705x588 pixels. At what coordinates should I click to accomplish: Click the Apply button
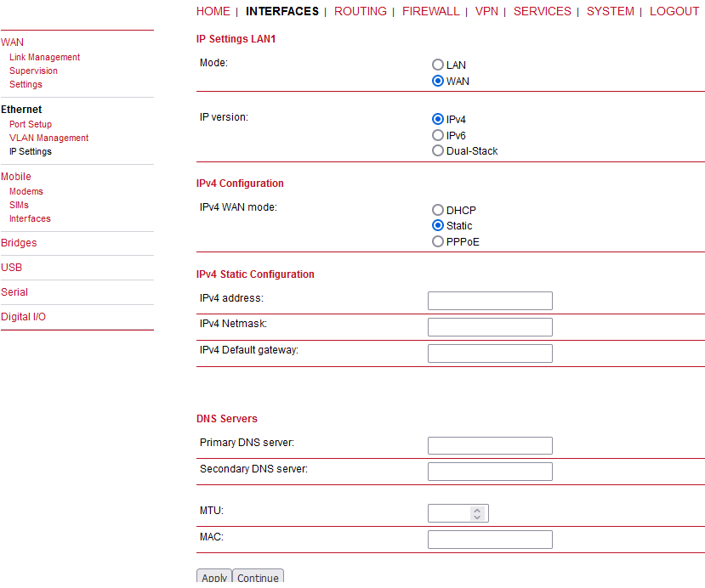[x=214, y=577]
